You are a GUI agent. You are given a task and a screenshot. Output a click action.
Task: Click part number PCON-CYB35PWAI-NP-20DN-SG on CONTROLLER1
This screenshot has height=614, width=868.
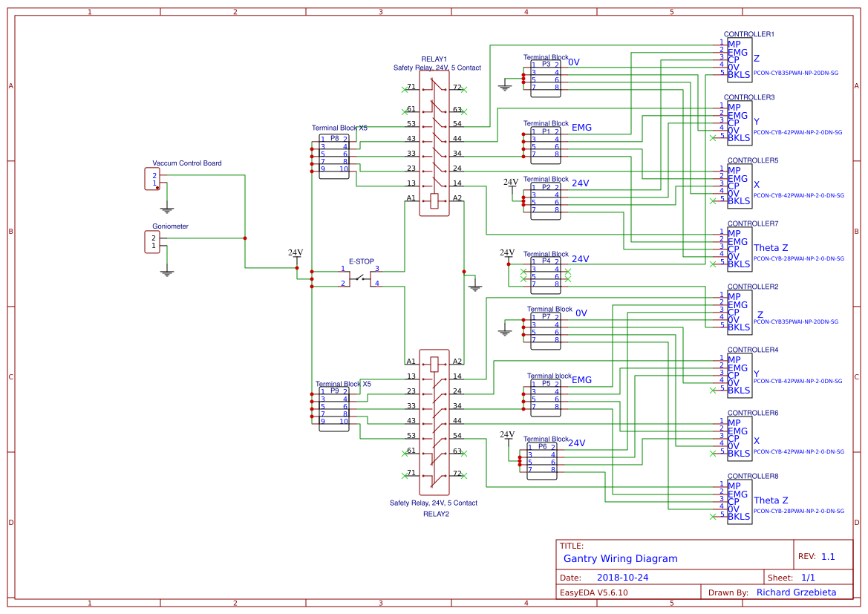coord(797,73)
